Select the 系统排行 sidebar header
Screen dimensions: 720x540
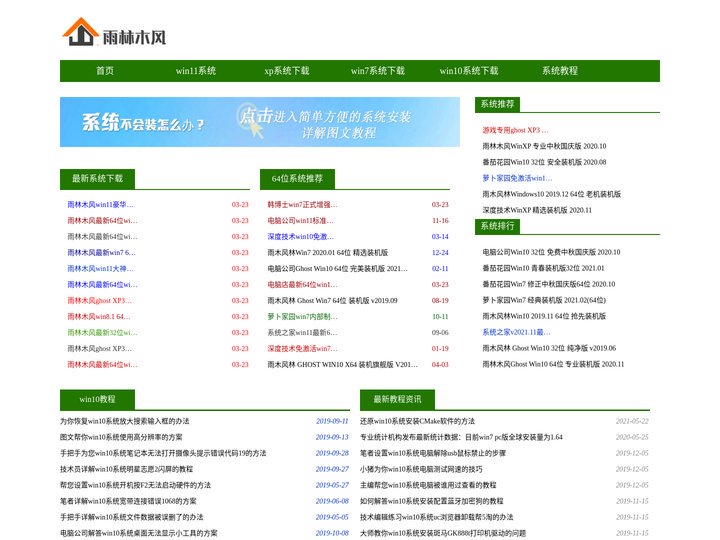pos(497,226)
